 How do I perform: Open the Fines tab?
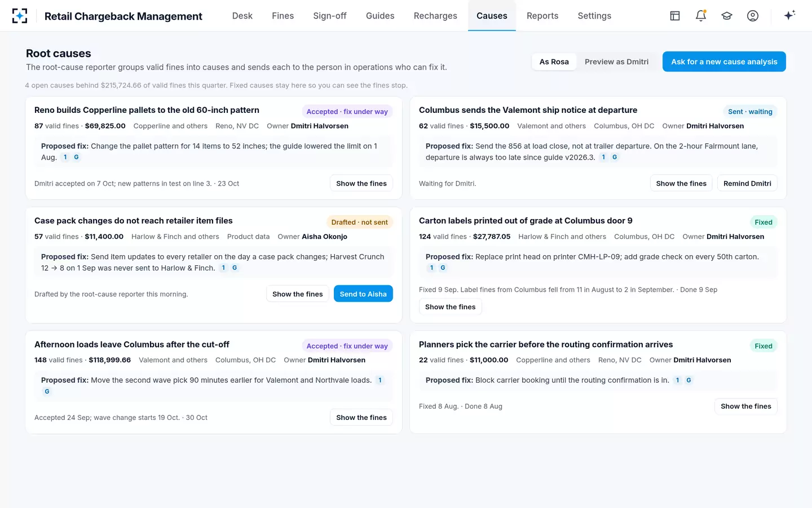pyautogui.click(x=283, y=16)
